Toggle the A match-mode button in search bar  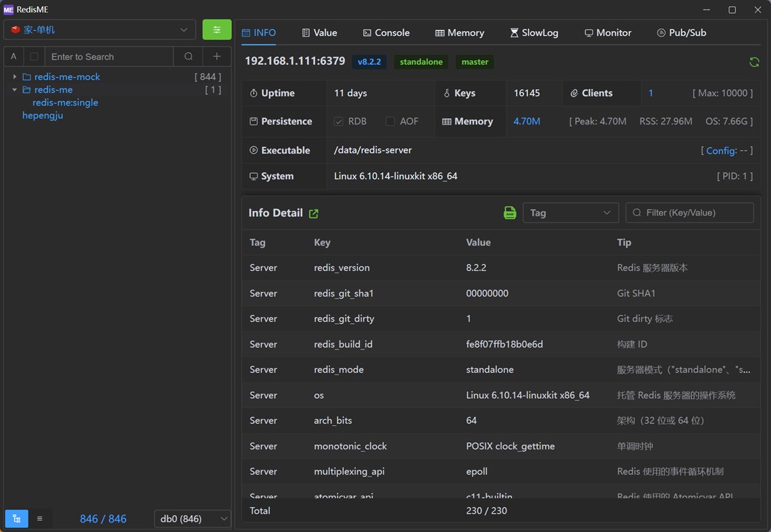click(14, 57)
